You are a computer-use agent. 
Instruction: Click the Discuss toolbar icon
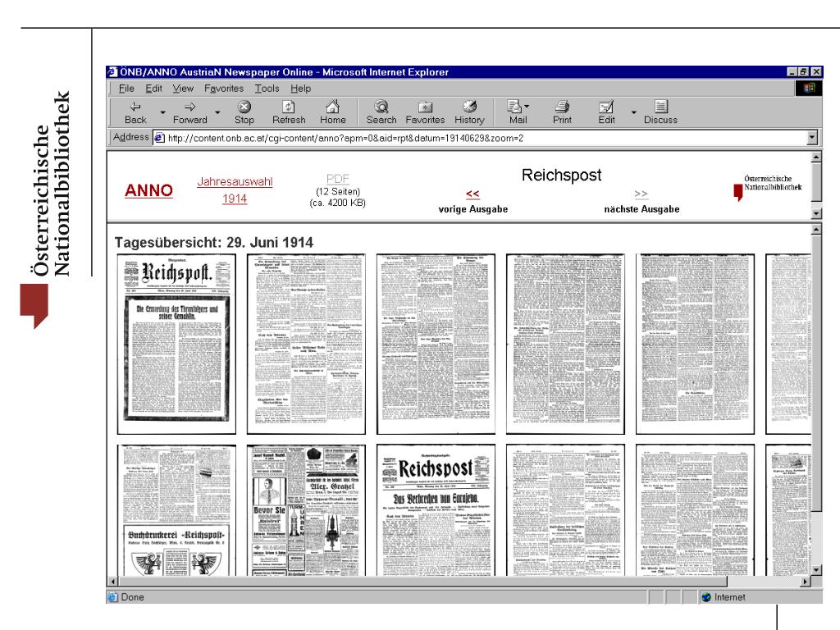tap(660, 112)
